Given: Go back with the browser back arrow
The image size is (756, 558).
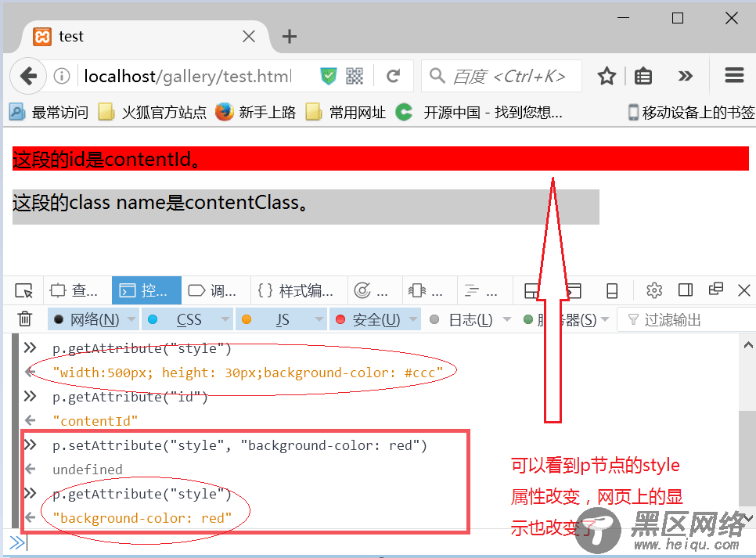Looking at the screenshot, I should (x=28, y=76).
